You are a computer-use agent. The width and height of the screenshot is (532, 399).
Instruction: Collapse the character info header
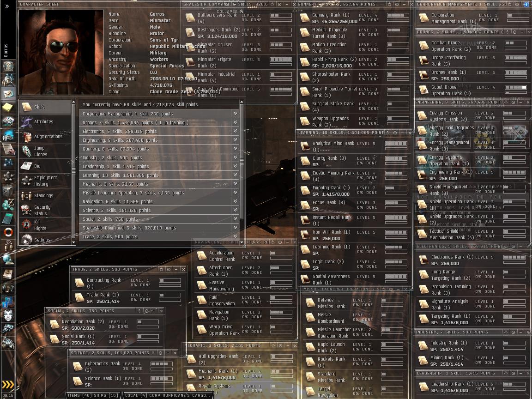(230, 12)
